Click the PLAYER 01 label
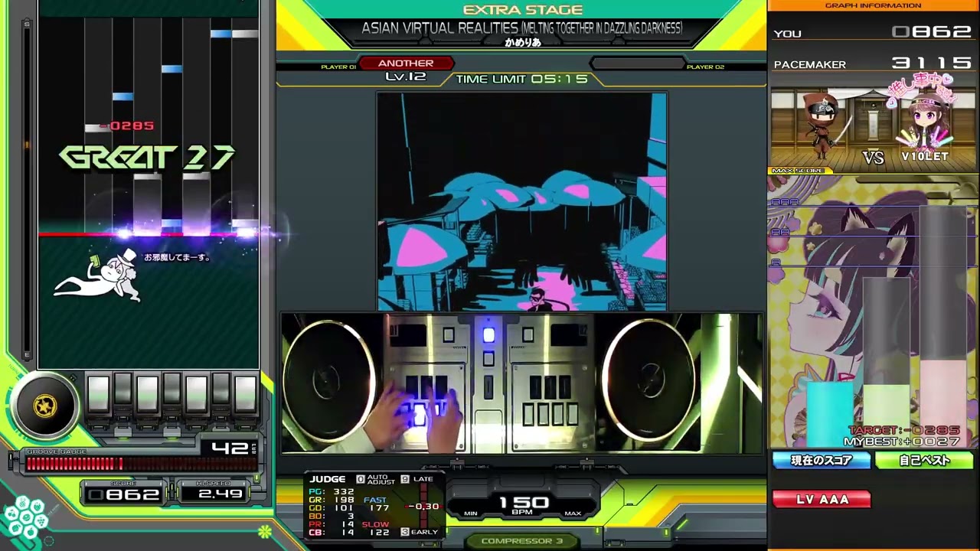The image size is (980, 551). click(338, 67)
